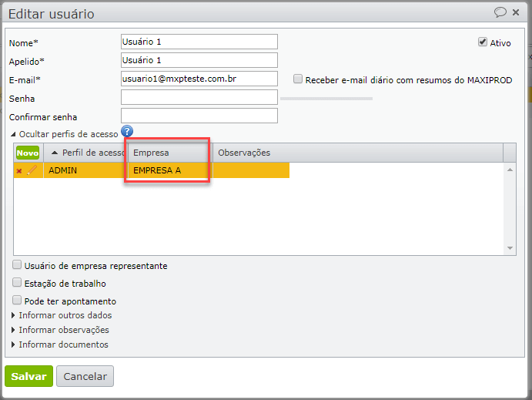
Task: Click the blue help icon beside access profiles
Action: click(x=128, y=132)
